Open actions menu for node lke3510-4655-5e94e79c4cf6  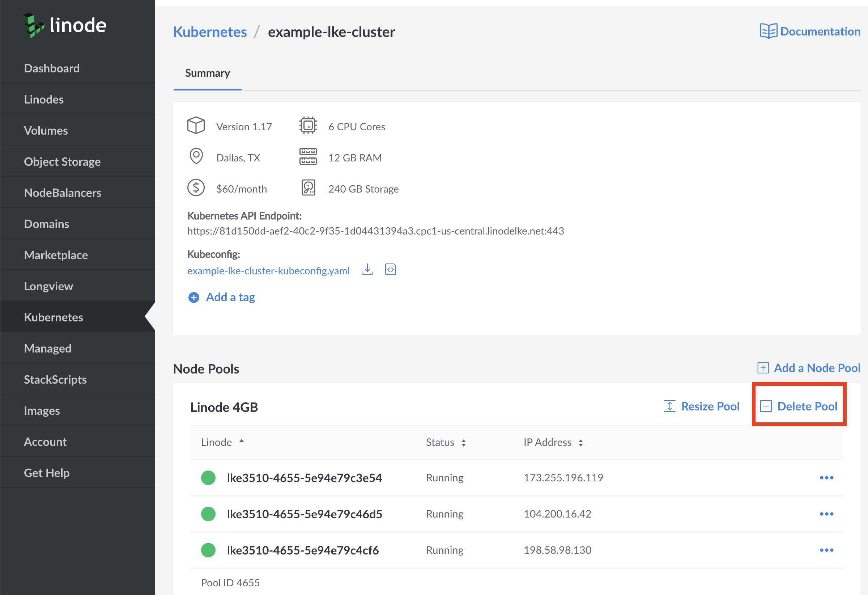click(826, 550)
